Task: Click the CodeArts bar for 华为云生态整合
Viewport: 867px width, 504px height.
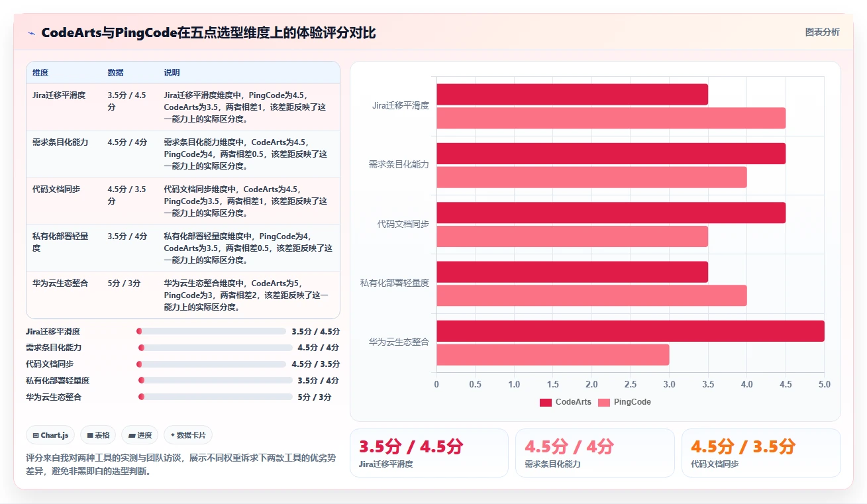Action: coord(631,331)
